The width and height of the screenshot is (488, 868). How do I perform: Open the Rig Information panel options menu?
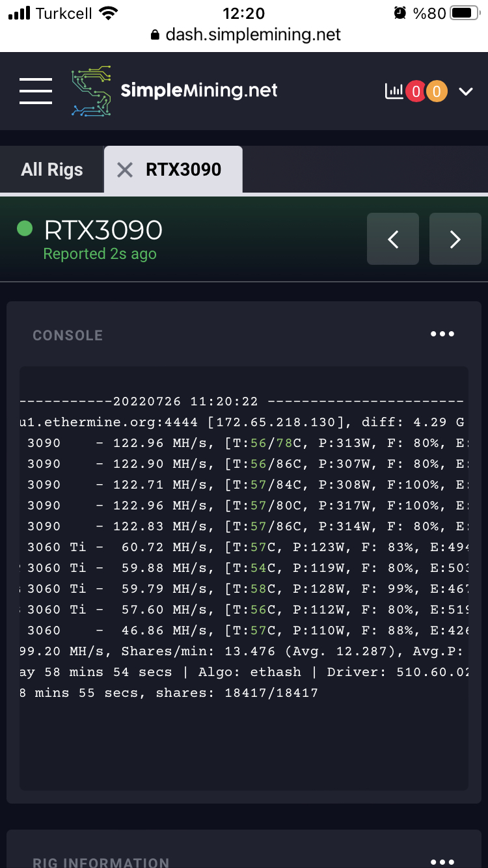pyautogui.click(x=442, y=862)
